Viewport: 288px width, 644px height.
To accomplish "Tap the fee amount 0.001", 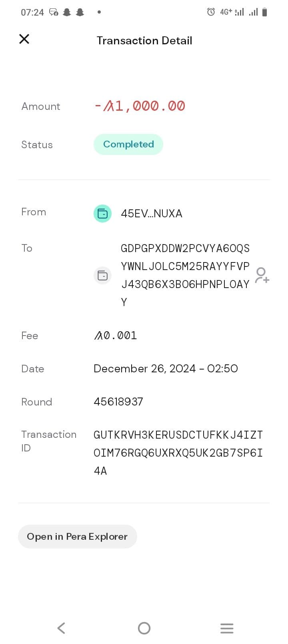I will point(116,335).
